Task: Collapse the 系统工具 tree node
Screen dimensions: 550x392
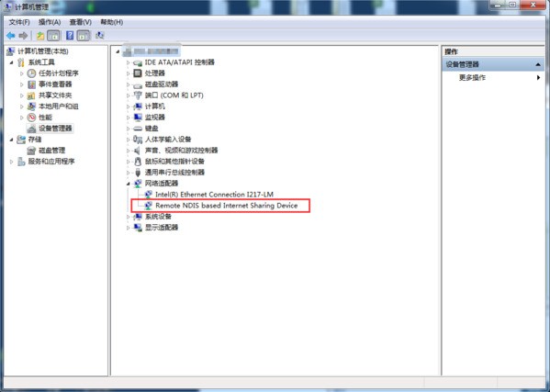Action: 12,62
